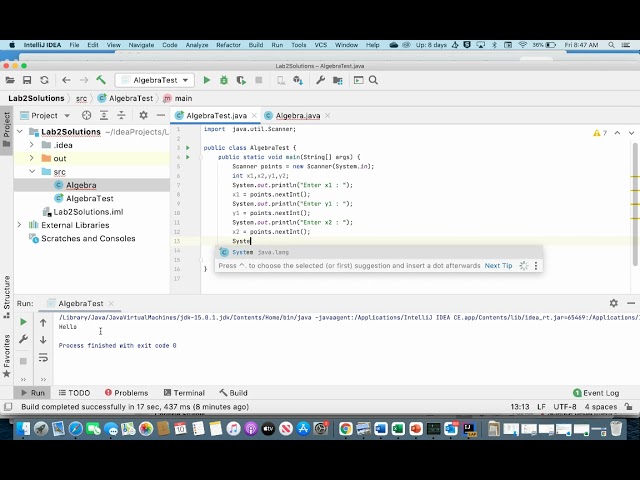The width and height of the screenshot is (640, 480).
Task: Expand all in Project panel
Action: 104,116
